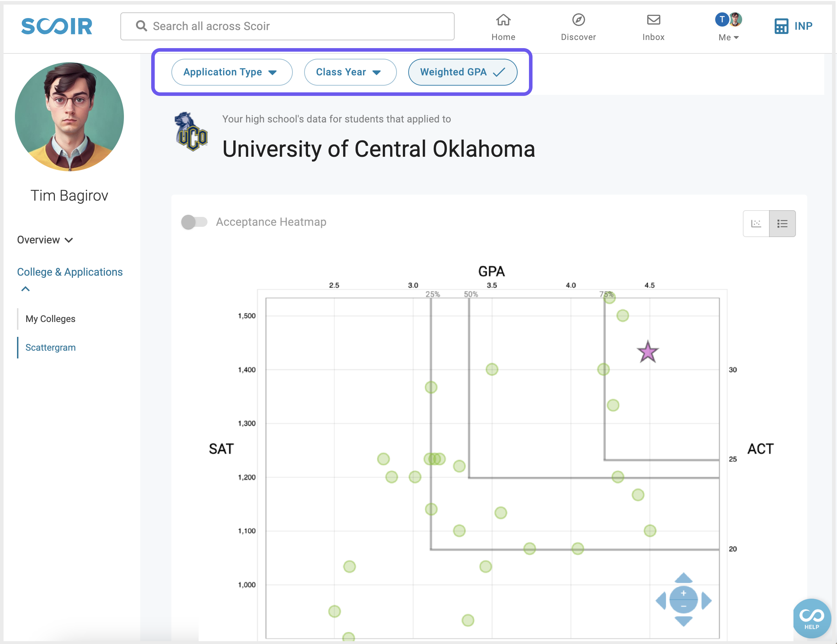Screen dimensions: 837x644
Task: Click the Inbox envelope icon
Action: pyautogui.click(x=654, y=19)
